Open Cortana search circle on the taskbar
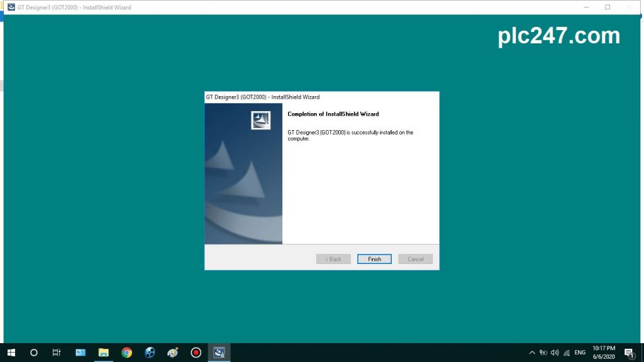644x362 pixels. pos(34,353)
